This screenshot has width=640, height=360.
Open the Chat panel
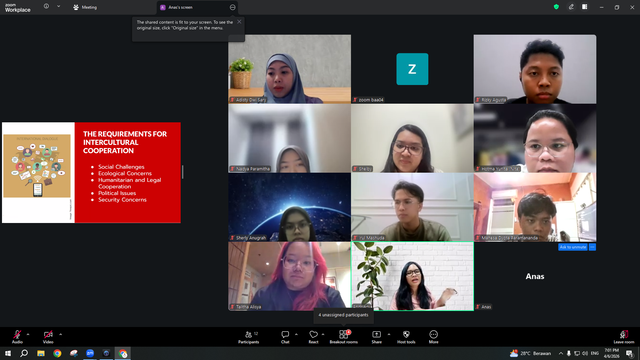285,337
